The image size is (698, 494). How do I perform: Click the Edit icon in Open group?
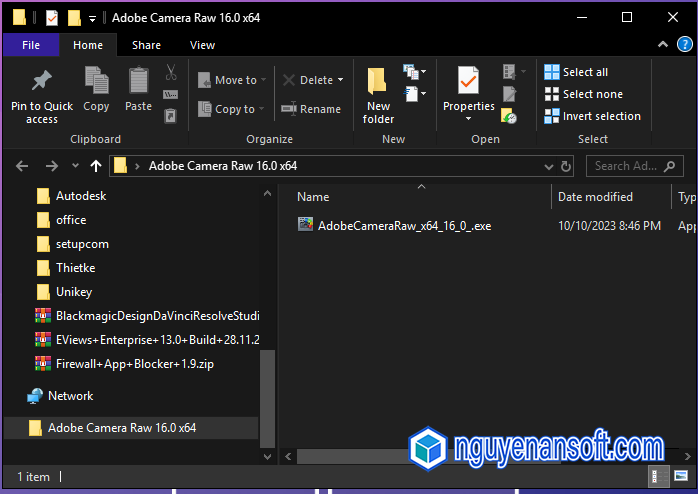[509, 94]
